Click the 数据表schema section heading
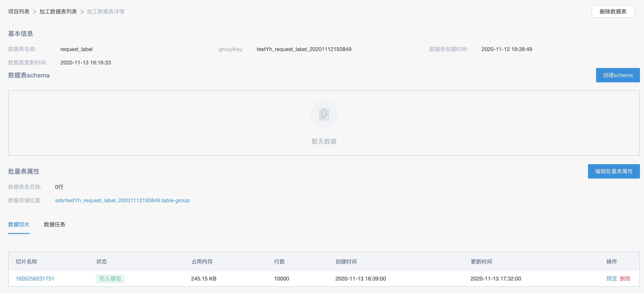This screenshot has width=644, height=293. [x=29, y=75]
